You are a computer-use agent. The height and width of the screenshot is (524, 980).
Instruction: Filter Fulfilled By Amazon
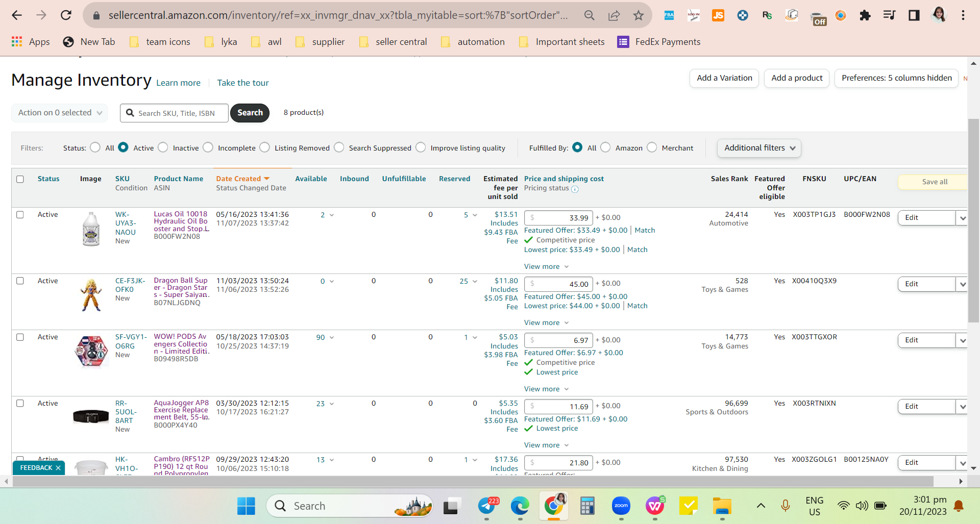[605, 147]
